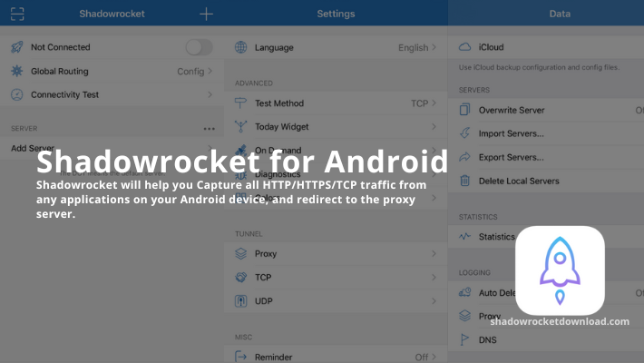Expand the Today Widget chevron

[x=434, y=127]
